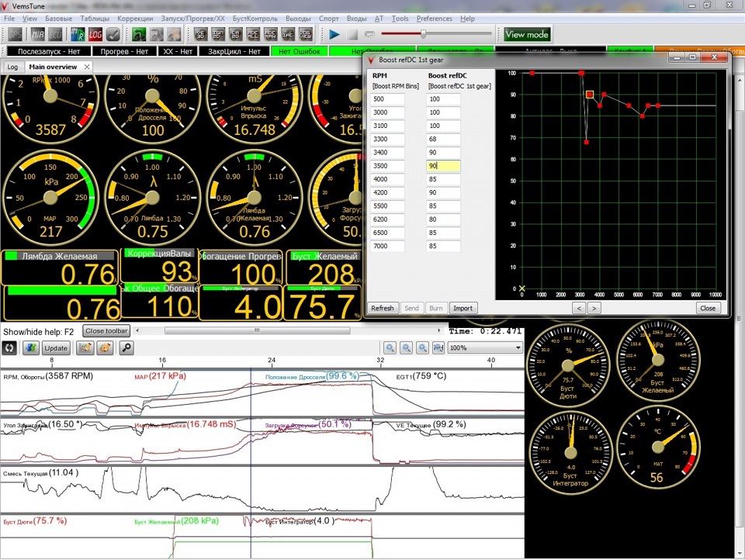This screenshot has height=560, width=745.
Task: Open the 100% zoom dropdown
Action: tap(485, 347)
